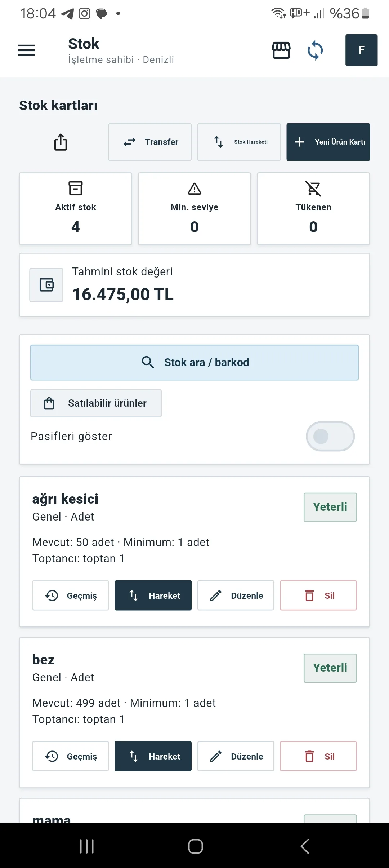Open the Transfer button
The image size is (389, 868).
150,142
